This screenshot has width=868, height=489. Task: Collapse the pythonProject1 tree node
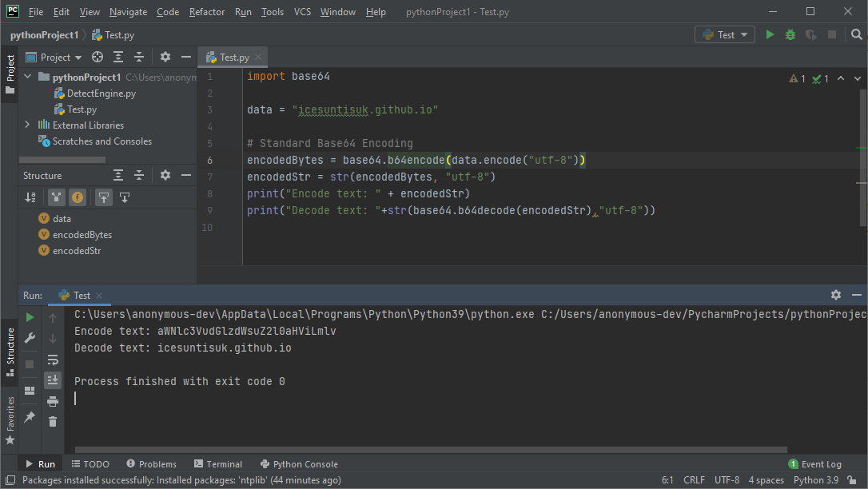click(28, 77)
